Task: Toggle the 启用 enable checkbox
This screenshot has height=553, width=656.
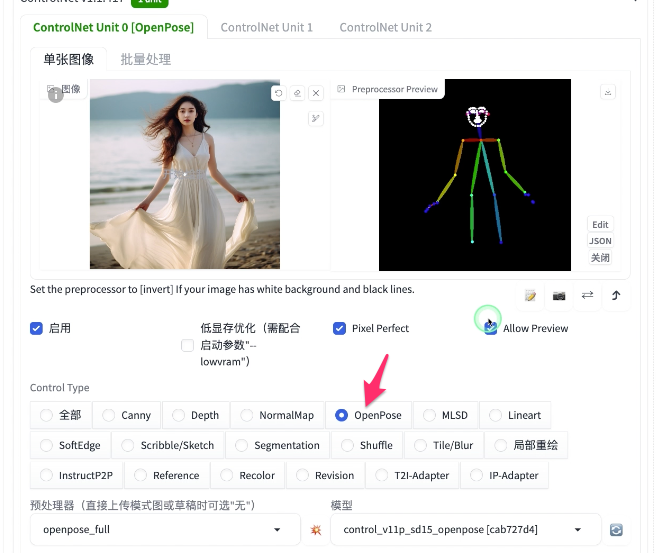Action: (36, 328)
